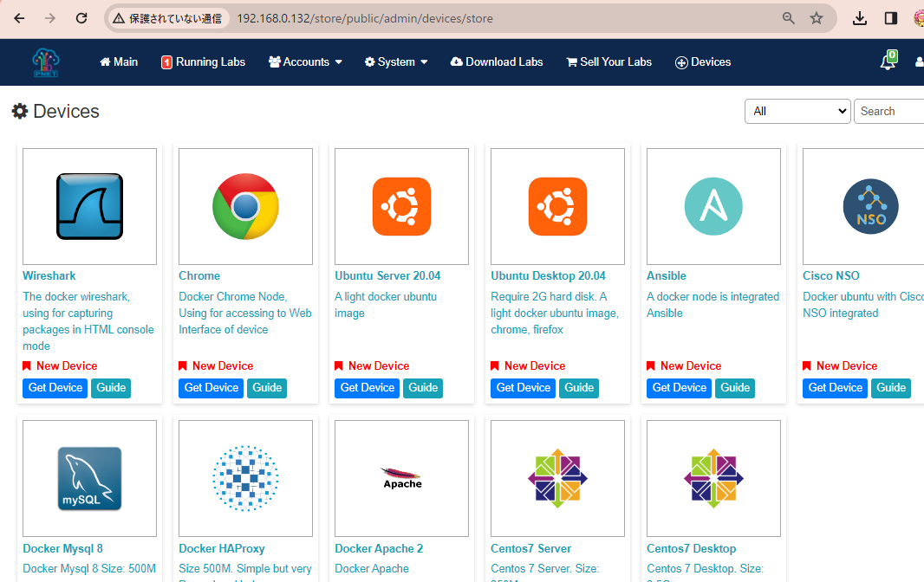Open the Devices menu item
This screenshot has height=582, width=924.
pos(703,61)
